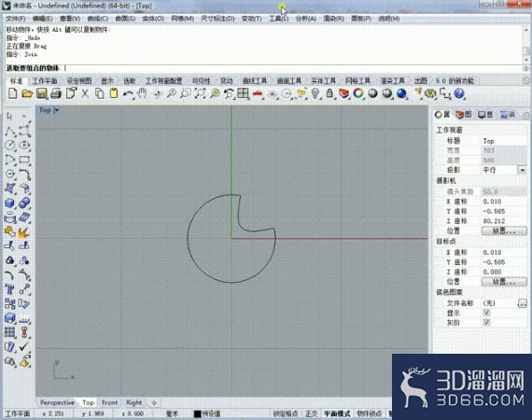This screenshot has width=532, height=420.
Task: Click the color wheel object properties icon
Action: (x=358, y=93)
